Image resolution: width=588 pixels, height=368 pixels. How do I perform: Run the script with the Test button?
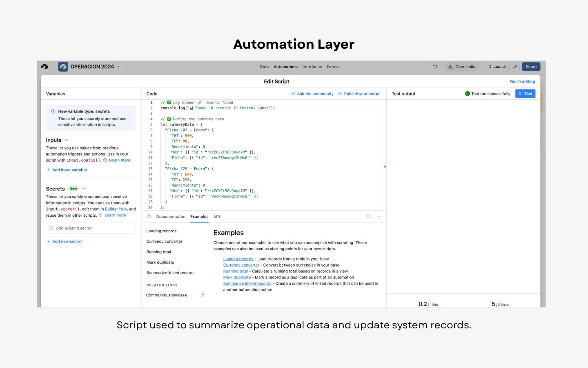pyautogui.click(x=525, y=94)
